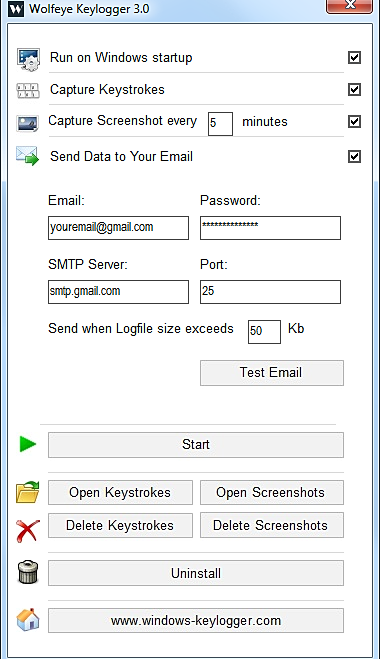
Task: Toggle the Send Data to Your Email checkbox
Action: pos(354,156)
